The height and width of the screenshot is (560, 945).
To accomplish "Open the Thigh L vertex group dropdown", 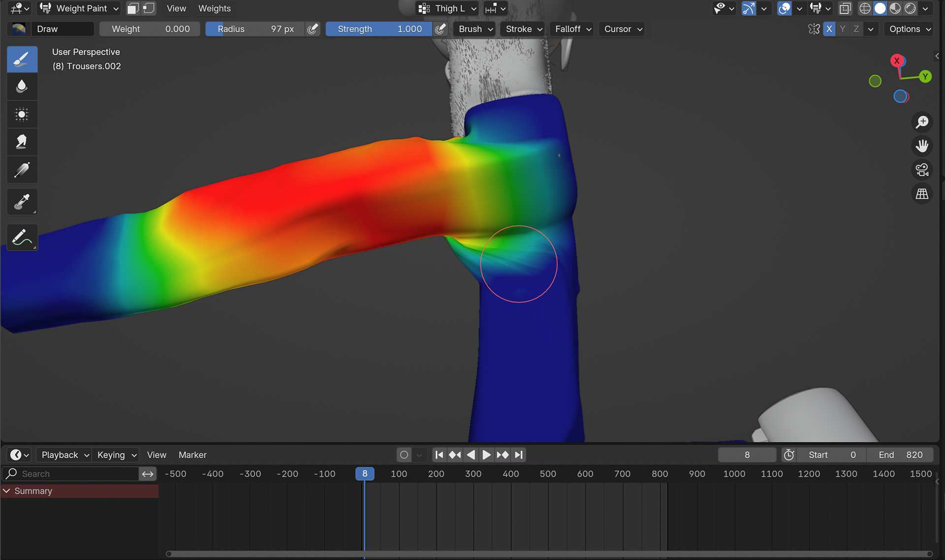I will 447,8.
